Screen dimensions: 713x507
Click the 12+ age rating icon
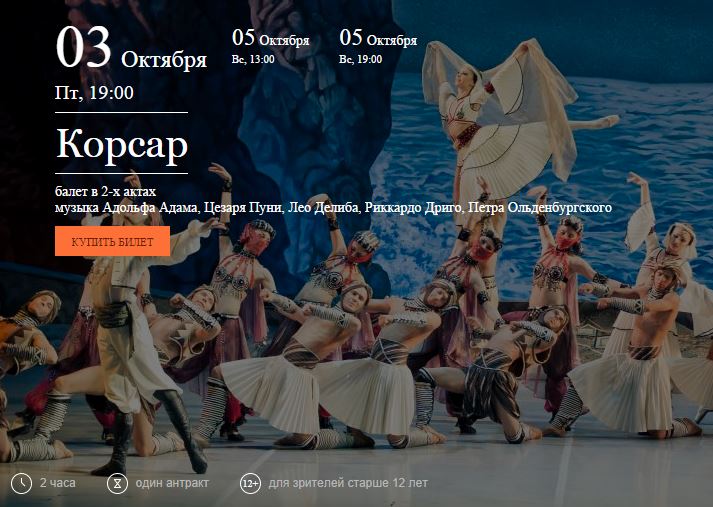[250, 483]
